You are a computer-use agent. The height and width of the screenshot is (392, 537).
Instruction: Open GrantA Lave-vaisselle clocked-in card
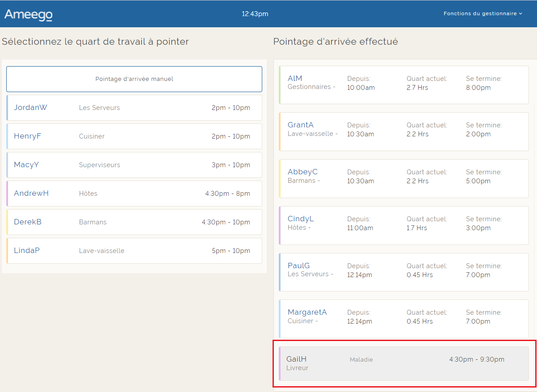(x=403, y=131)
